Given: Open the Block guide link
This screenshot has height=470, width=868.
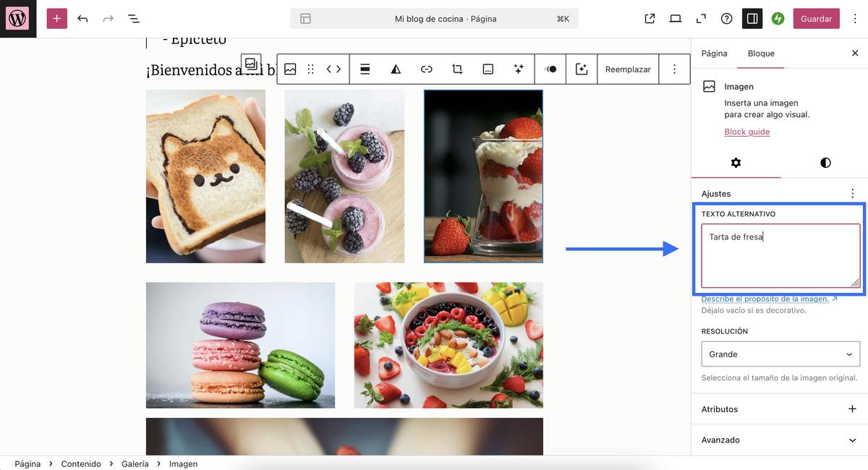Looking at the screenshot, I should (x=746, y=132).
